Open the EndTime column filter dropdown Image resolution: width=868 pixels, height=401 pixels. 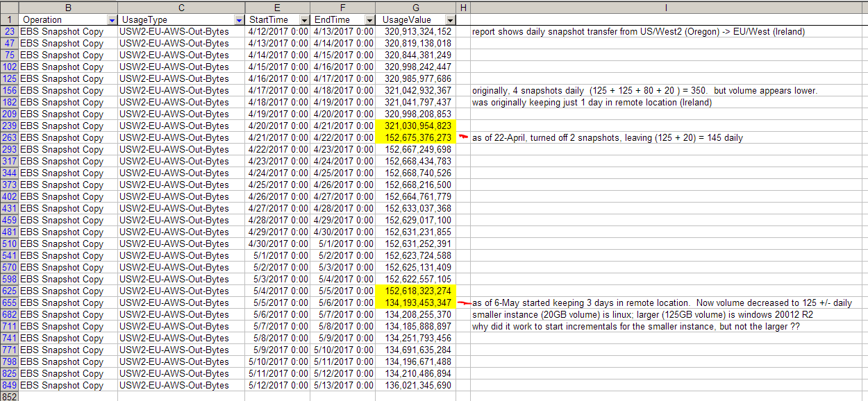(369, 19)
